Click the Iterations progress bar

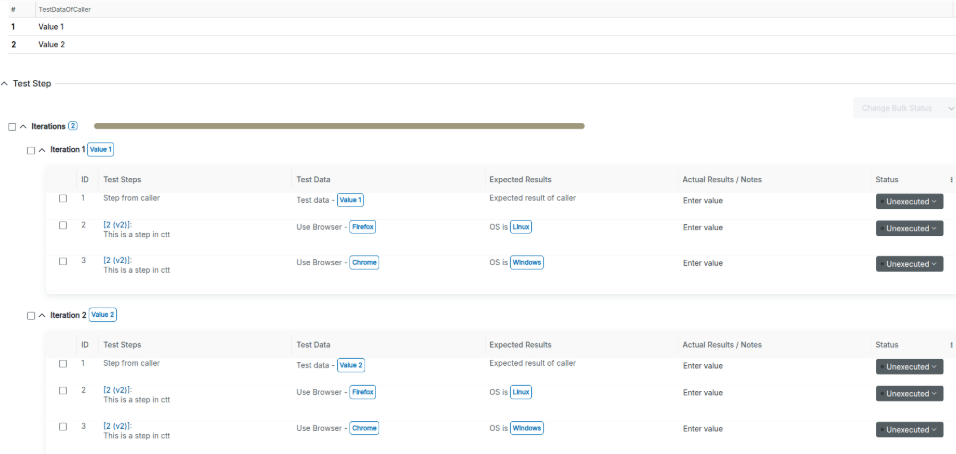(339, 126)
